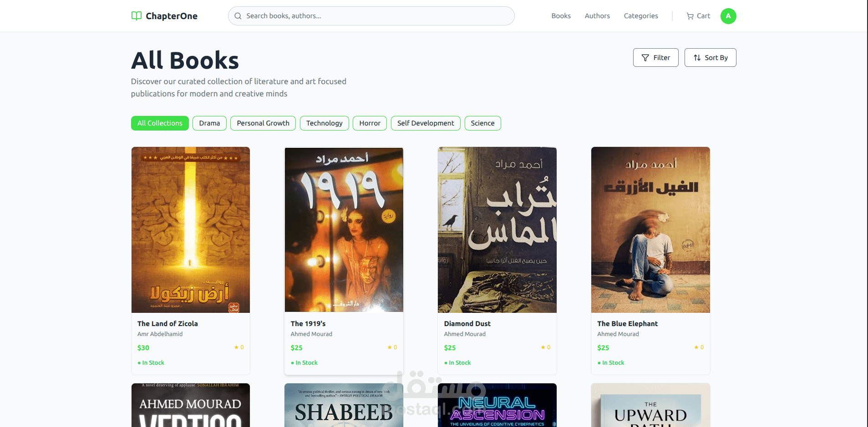The image size is (868, 427).
Task: Open The Upward Path book cover
Action: [650, 405]
